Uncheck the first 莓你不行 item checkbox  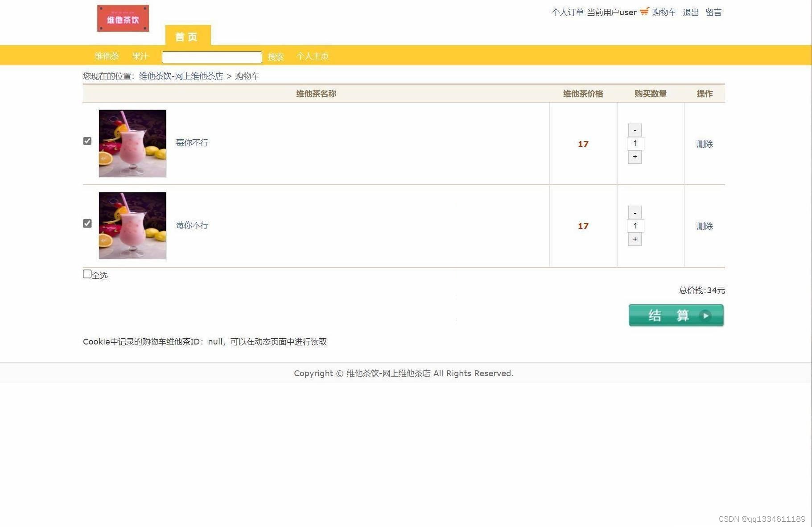[87, 141]
